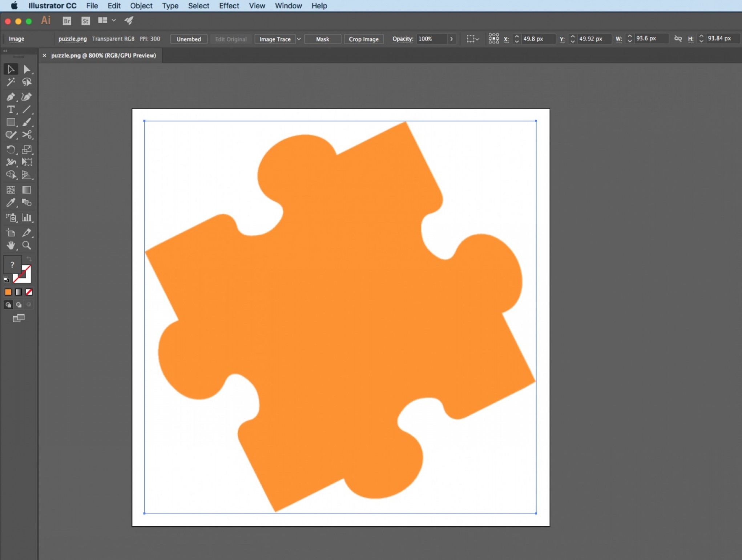The width and height of the screenshot is (742, 560).
Task: Click the orange fill color swatch
Action: coord(8,292)
